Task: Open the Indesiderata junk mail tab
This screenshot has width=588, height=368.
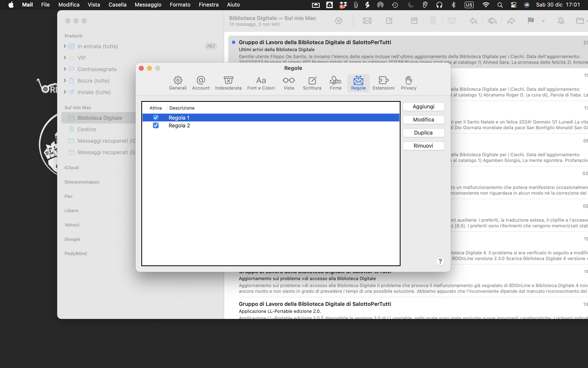Action: point(228,83)
